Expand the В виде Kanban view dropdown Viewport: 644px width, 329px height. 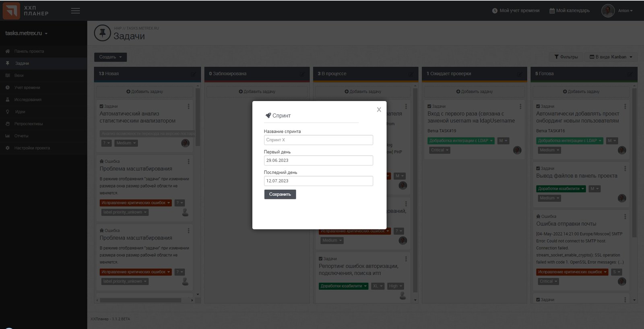click(x=611, y=57)
